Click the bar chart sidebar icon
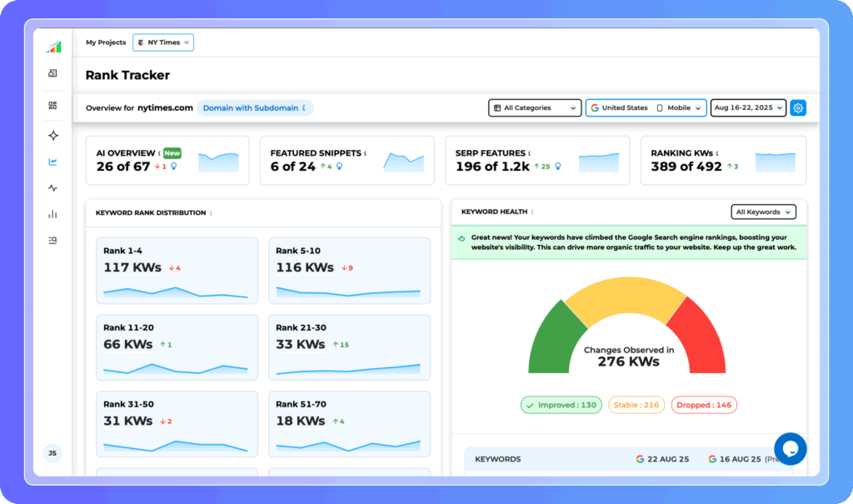The height and width of the screenshot is (504, 853). 52,214
